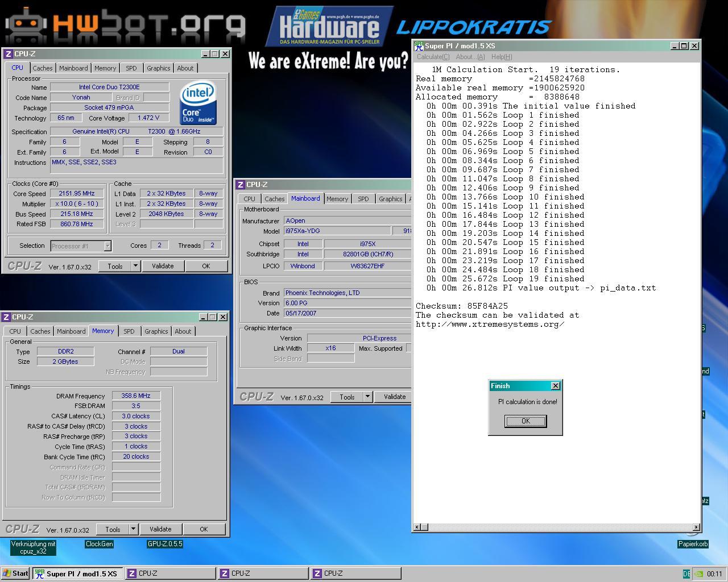The width and height of the screenshot is (728, 582).
Task: Open Help menu in Super PI
Action: click(x=502, y=57)
